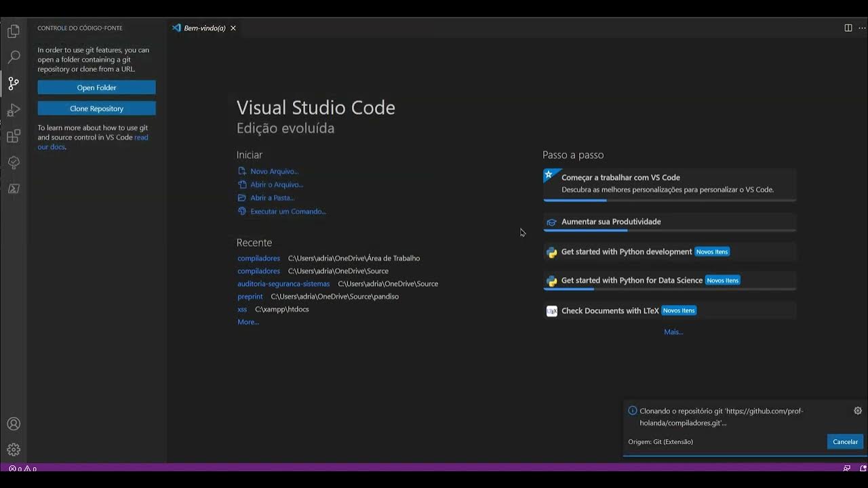This screenshot has width=868, height=488.
Task: Open the Manage gear in activity bar
Action: pos(14,450)
